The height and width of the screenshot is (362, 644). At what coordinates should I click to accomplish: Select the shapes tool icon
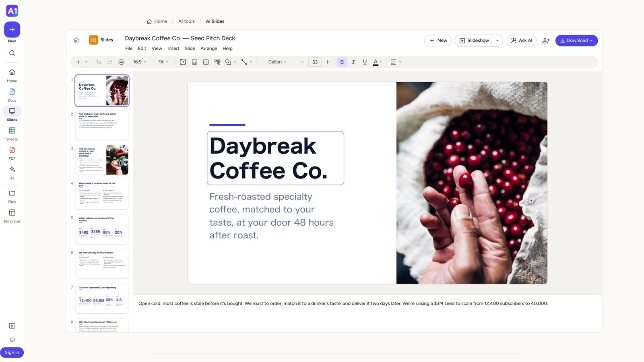(x=228, y=62)
